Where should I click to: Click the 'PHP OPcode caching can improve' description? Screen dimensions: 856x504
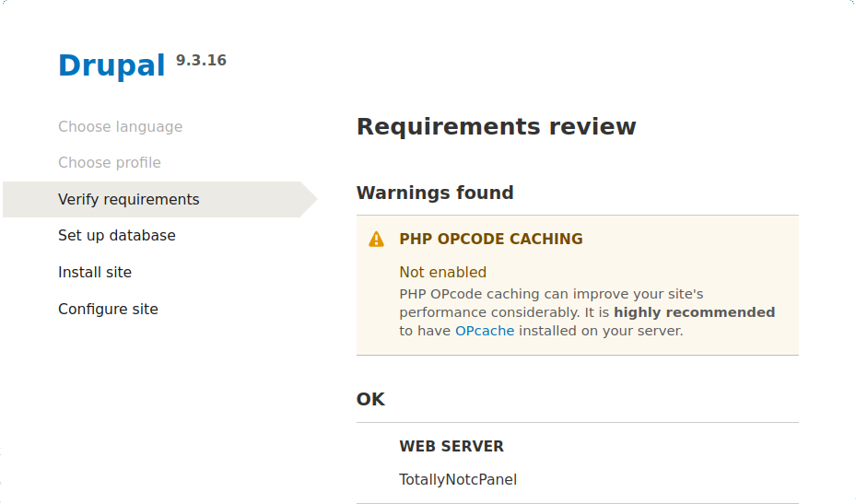coord(551,294)
